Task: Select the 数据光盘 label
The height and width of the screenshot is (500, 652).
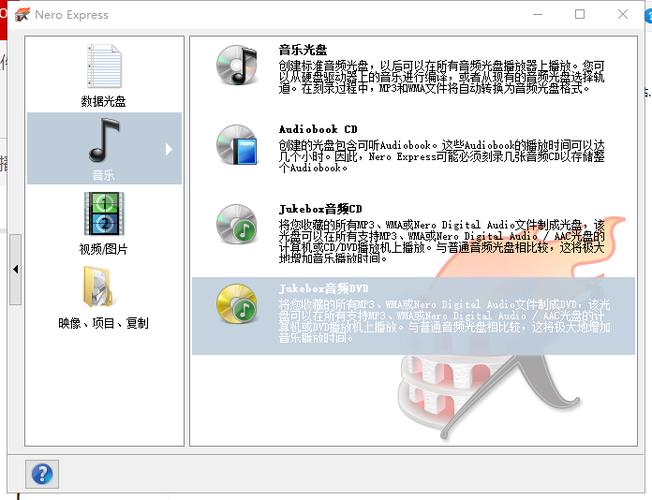Action: coord(103,101)
